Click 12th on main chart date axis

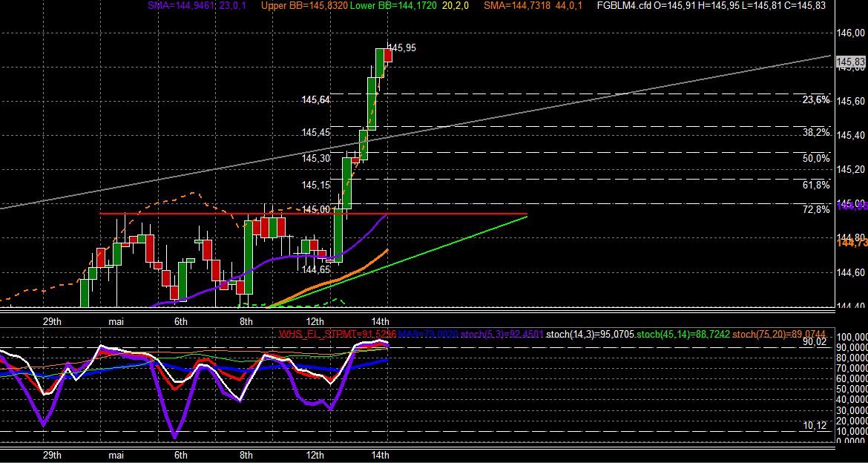(315, 321)
